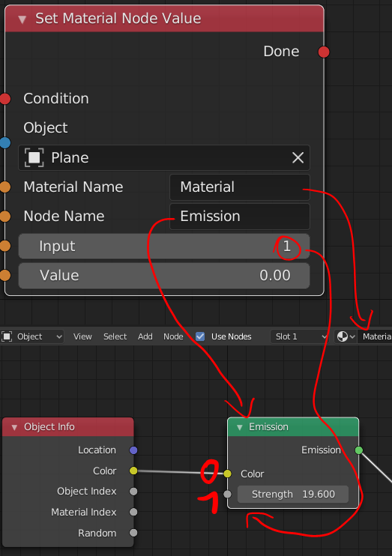Click Emission node Color input socket
The height and width of the screenshot is (556, 392).
click(x=227, y=474)
